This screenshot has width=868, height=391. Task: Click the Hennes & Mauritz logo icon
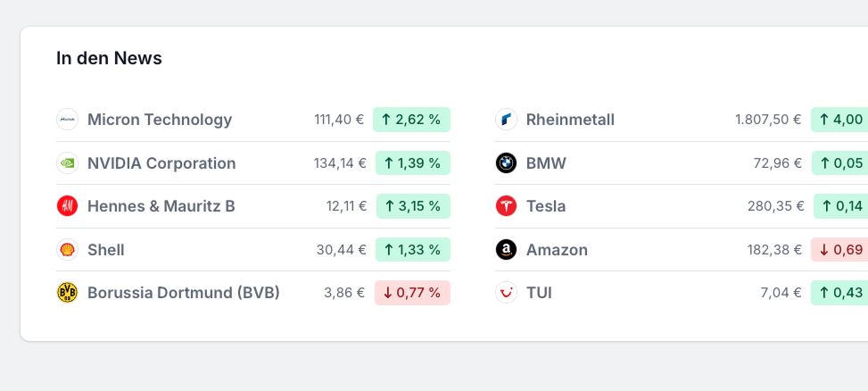[x=68, y=206]
